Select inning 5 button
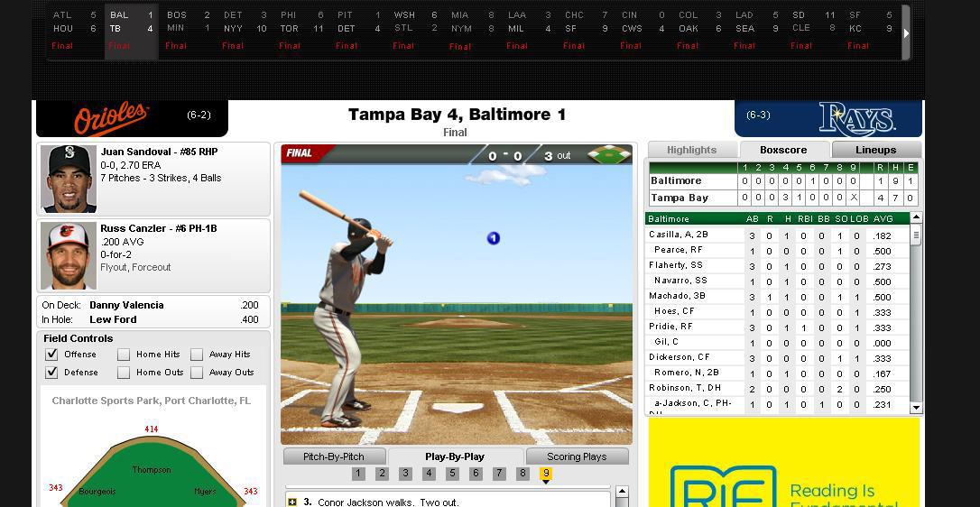The image size is (980, 507). (452, 474)
